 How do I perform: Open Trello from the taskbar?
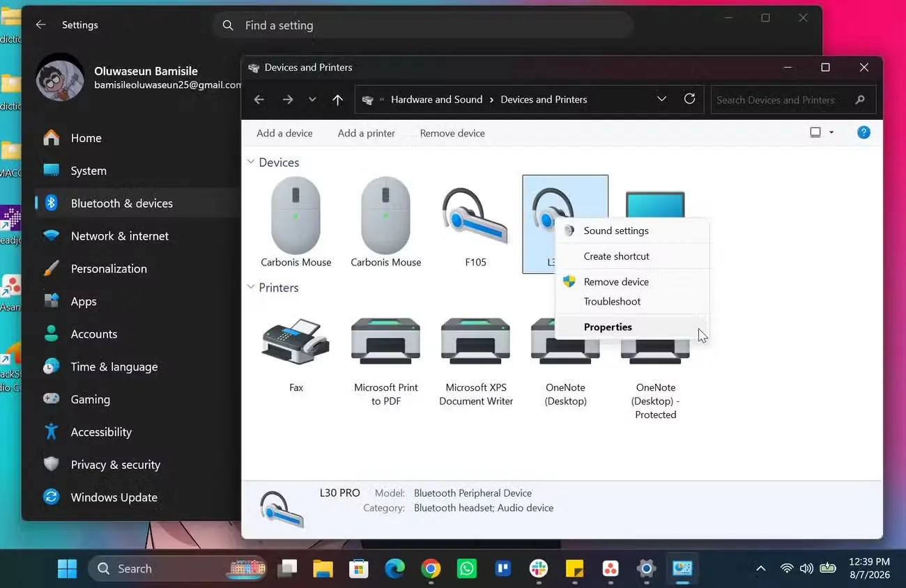tap(502, 568)
